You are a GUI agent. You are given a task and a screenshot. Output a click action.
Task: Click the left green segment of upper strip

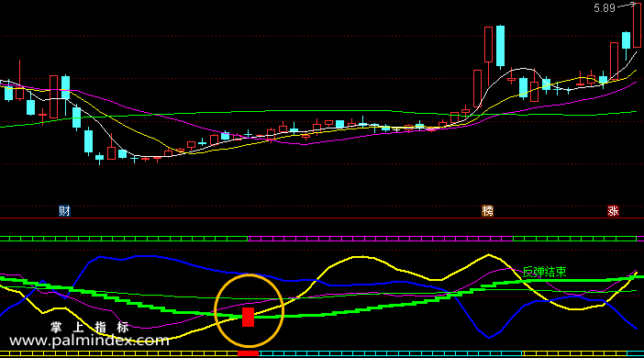point(124,239)
